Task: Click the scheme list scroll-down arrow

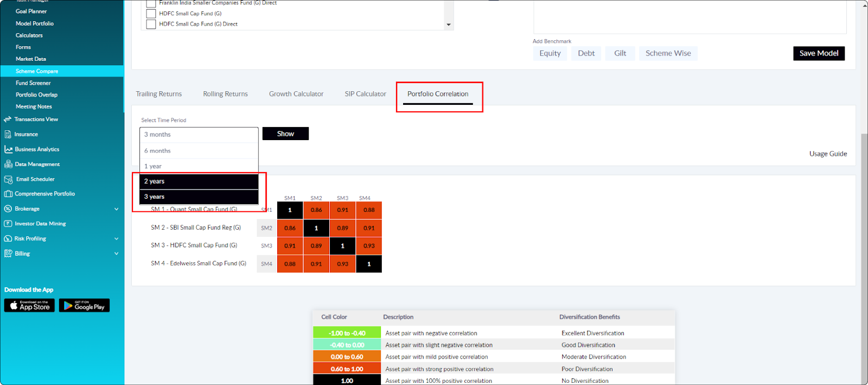Action: pos(449,24)
